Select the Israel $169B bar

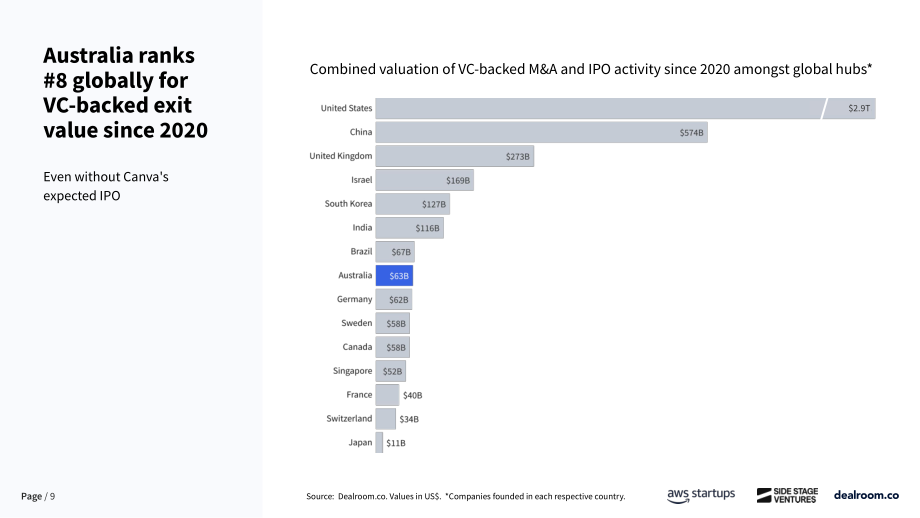[x=425, y=180]
